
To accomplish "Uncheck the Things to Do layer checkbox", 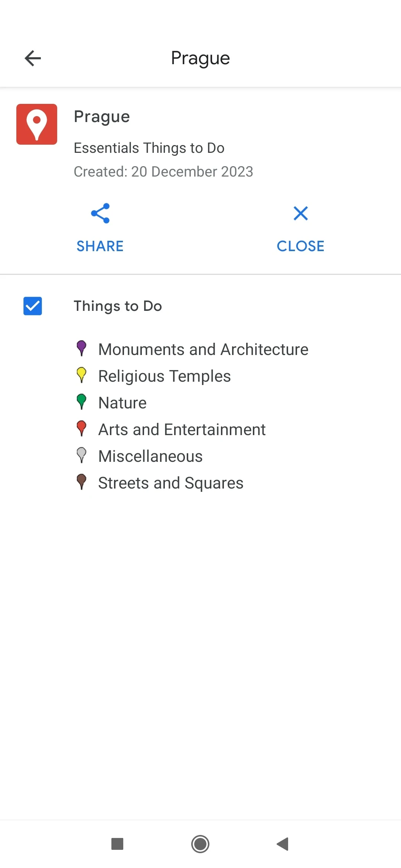I will tap(33, 306).
